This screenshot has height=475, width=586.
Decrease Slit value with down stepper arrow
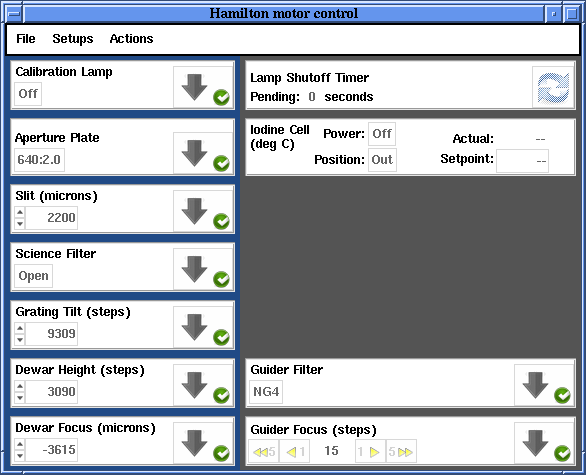pyautogui.click(x=20, y=223)
